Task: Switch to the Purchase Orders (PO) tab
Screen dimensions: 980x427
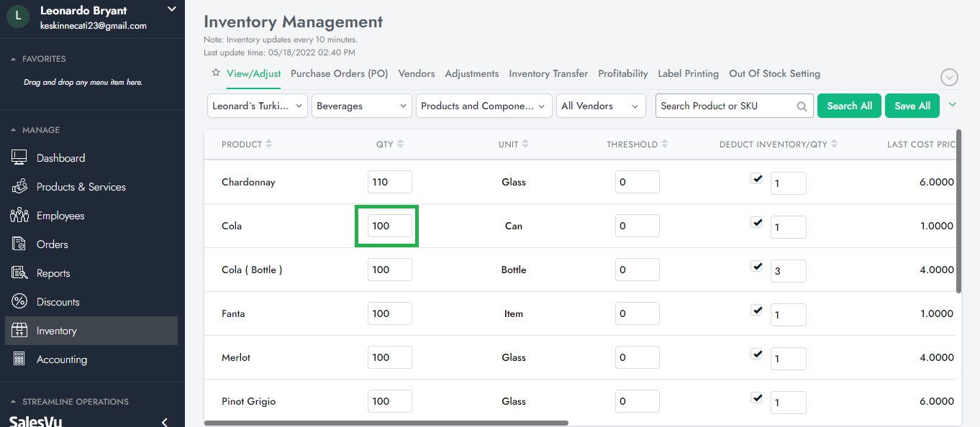Action: 339,73
